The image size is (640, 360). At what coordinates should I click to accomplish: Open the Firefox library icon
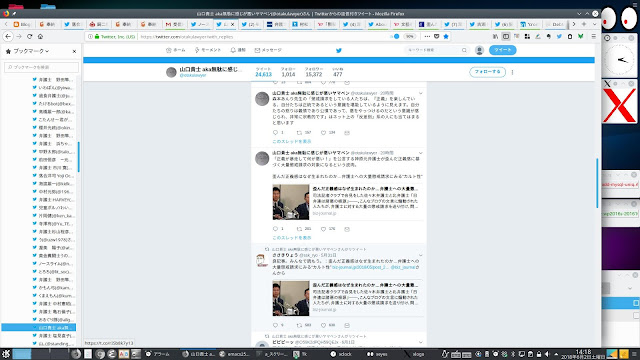[x=495, y=36]
